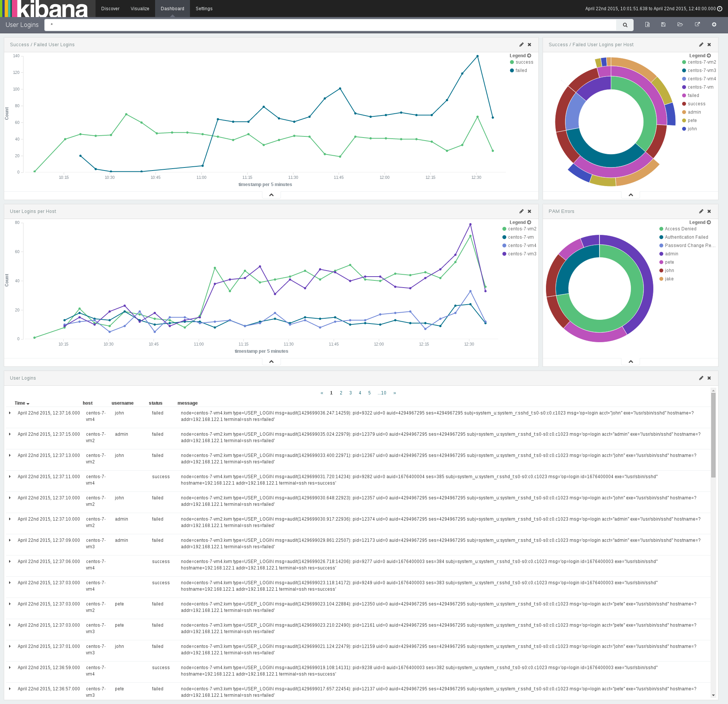Toggle the 'failed' series in the logins legend
The image size is (728, 704).
tap(521, 70)
